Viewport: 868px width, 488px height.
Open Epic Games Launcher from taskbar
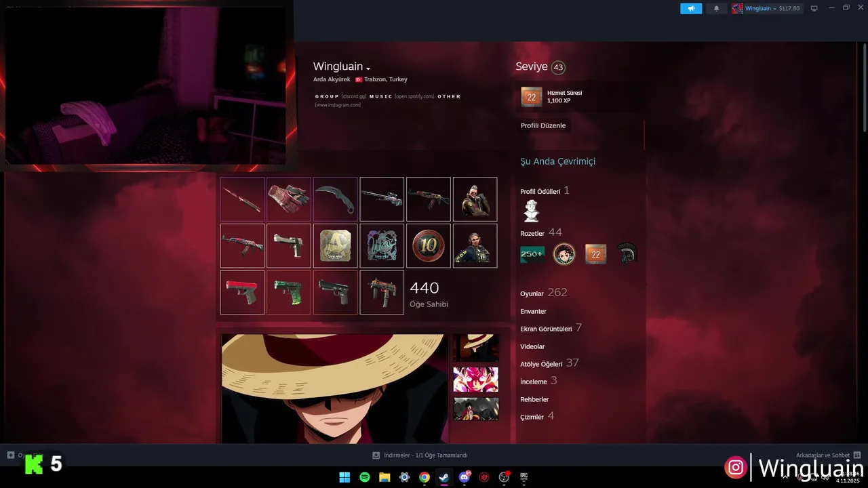click(x=524, y=477)
